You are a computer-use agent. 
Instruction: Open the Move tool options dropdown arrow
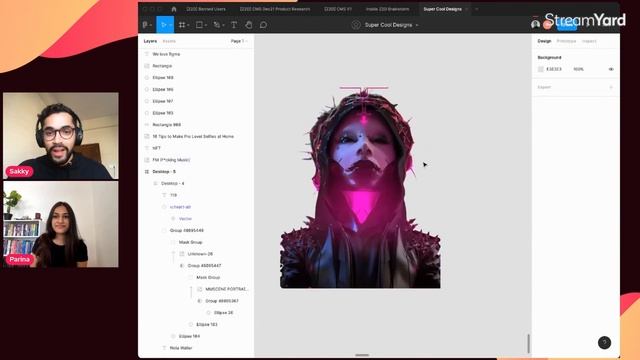170,25
